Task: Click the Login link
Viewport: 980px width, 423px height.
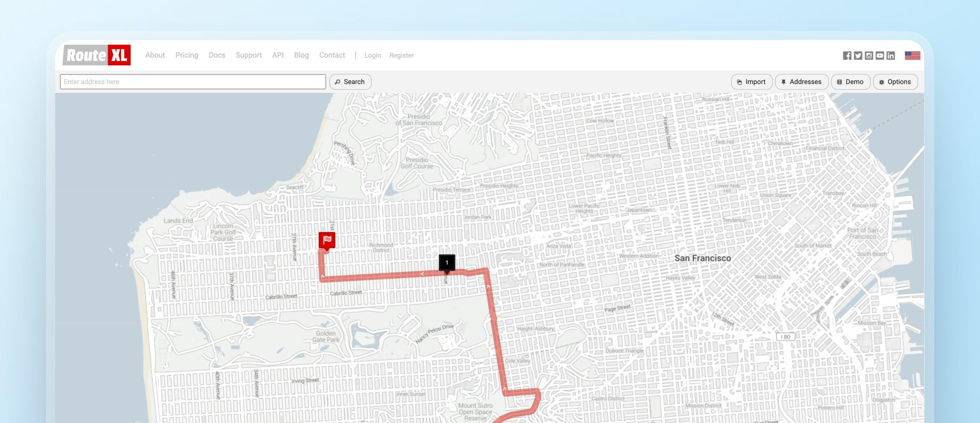Action: [372, 56]
